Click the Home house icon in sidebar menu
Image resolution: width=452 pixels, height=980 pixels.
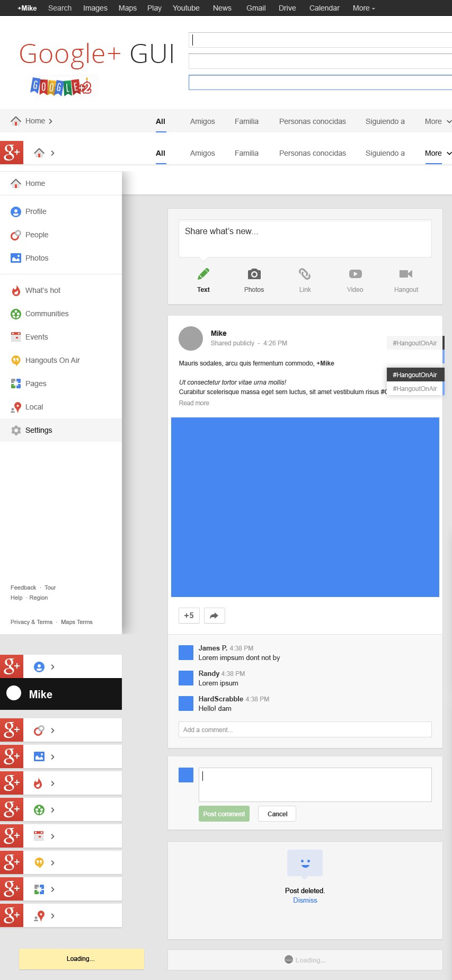16,183
